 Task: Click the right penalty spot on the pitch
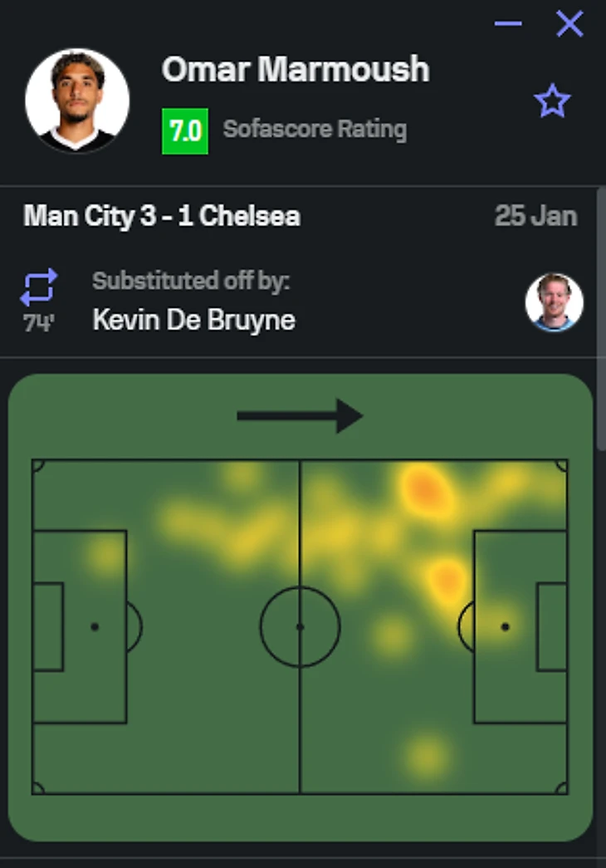pos(505,626)
